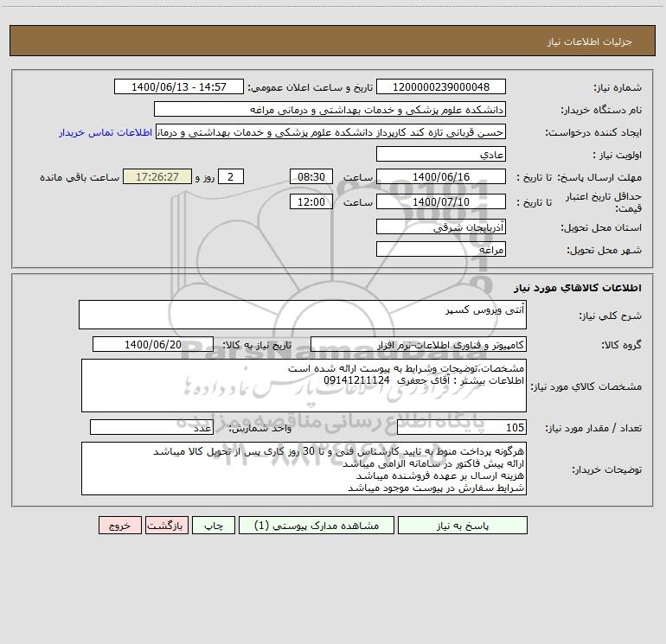Click the توضیحات خریدار label

click(607, 470)
